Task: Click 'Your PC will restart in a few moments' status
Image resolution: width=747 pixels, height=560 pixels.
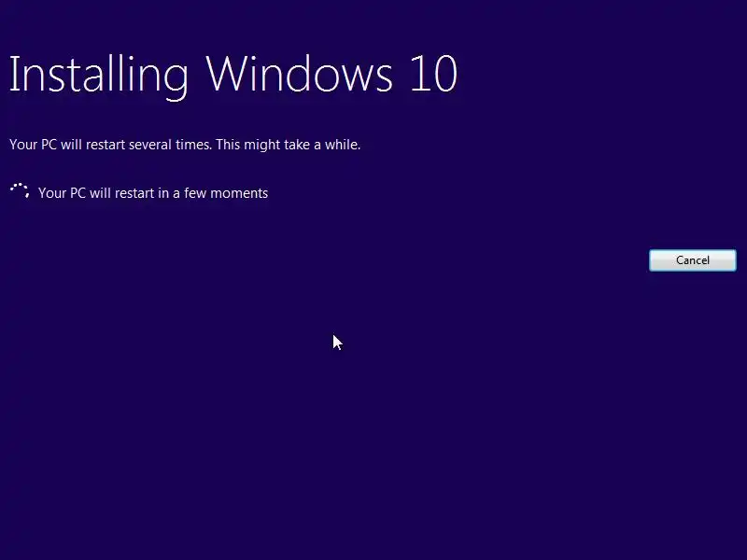Action: tap(153, 193)
